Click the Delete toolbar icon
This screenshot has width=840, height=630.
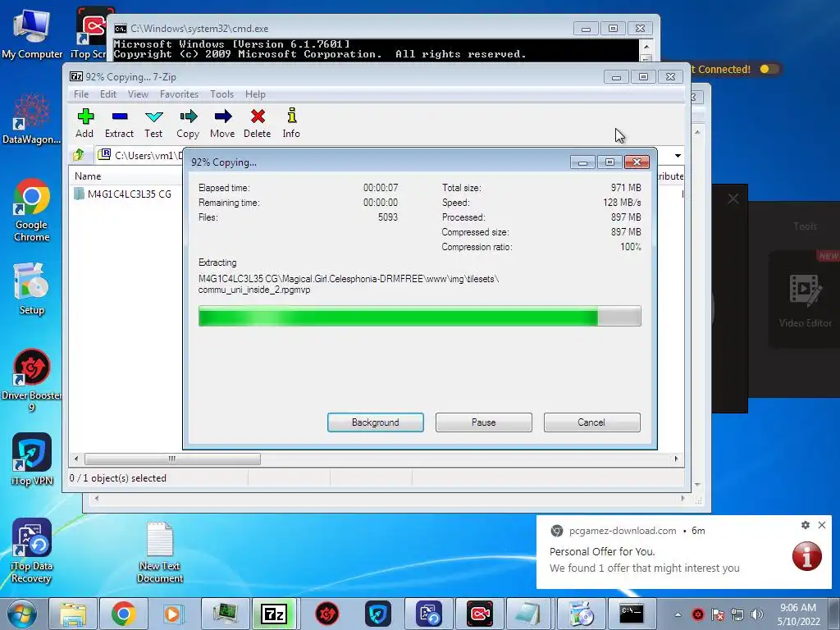(x=257, y=123)
